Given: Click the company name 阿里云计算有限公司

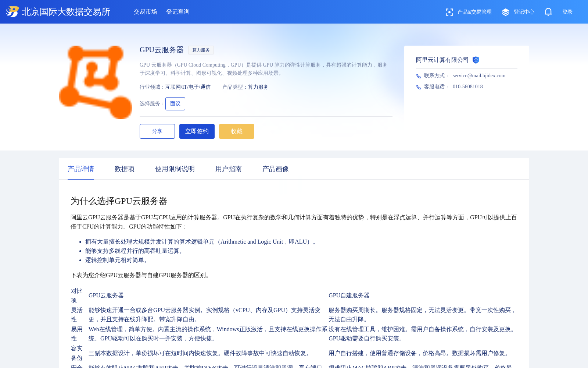Looking at the screenshot, I should 442,60.
